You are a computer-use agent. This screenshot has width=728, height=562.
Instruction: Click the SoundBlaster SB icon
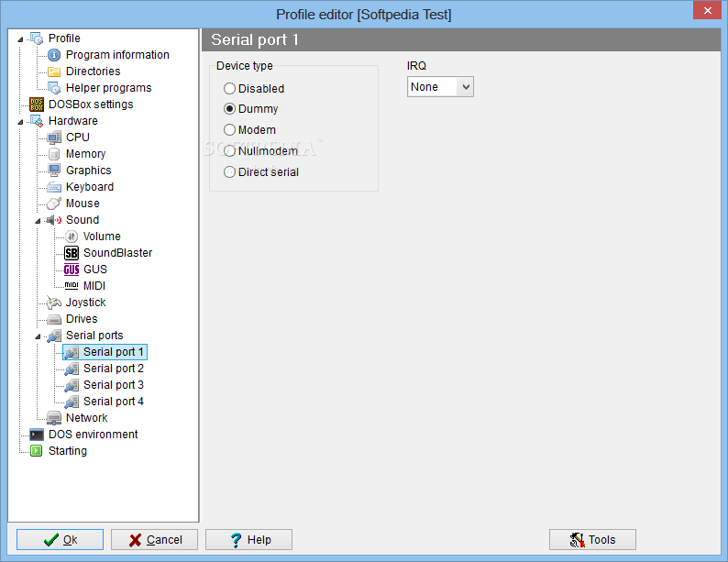point(72,253)
